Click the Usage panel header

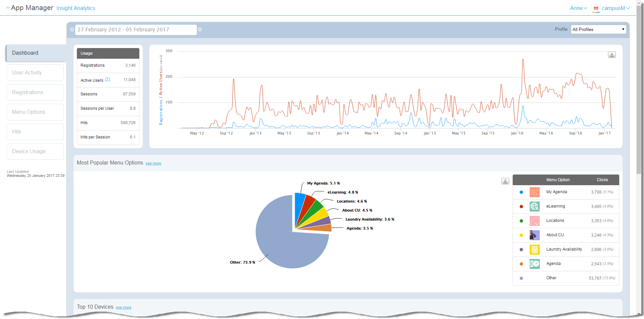(x=108, y=53)
